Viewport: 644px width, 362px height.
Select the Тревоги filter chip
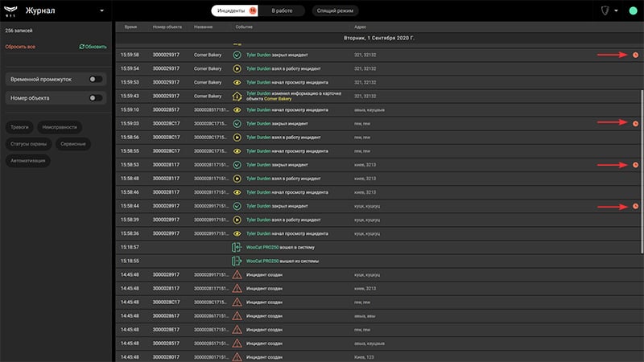tap(19, 127)
